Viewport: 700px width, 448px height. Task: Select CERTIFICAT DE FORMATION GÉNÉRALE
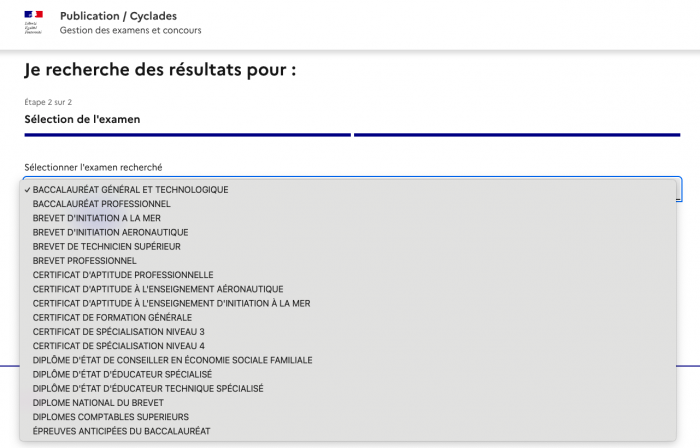click(348, 318)
